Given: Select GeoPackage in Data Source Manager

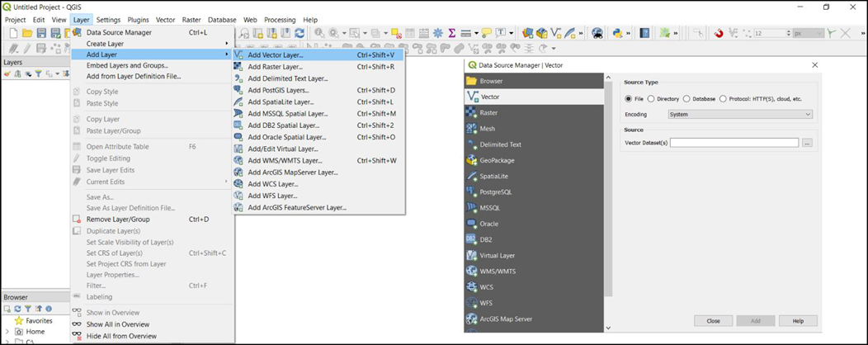Looking at the screenshot, I should pyautogui.click(x=534, y=160).
